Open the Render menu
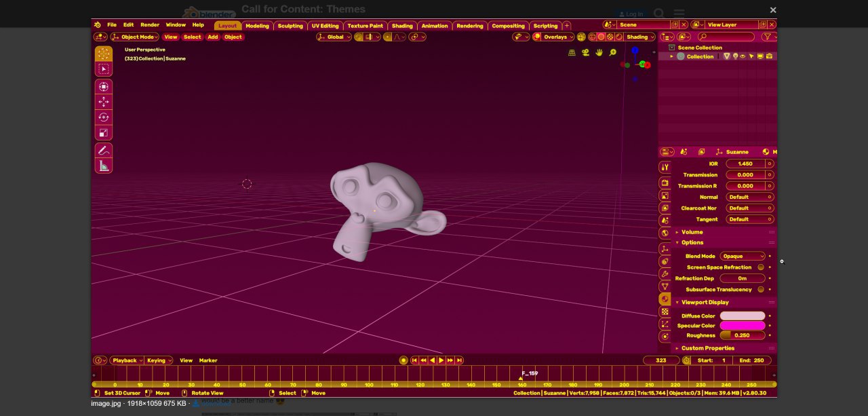The image size is (868, 416). (x=150, y=25)
